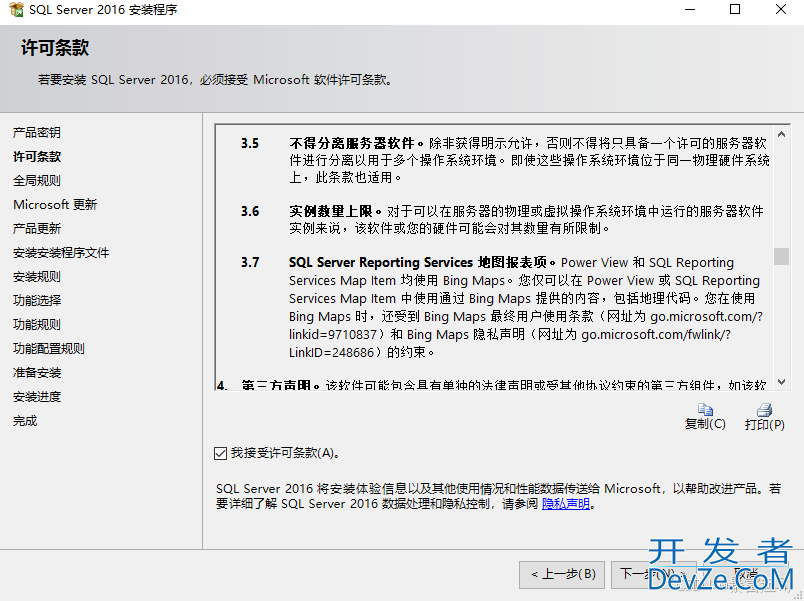Image resolution: width=804 pixels, height=601 pixels.
Task: Click the 3.6 实例数量上限 heading
Action: pos(335,211)
